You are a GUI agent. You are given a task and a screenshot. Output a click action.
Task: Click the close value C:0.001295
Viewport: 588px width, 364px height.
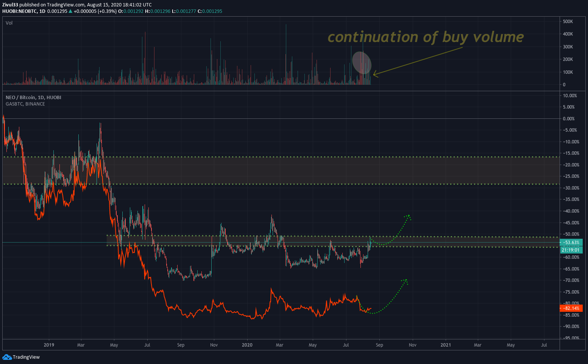tap(210, 11)
